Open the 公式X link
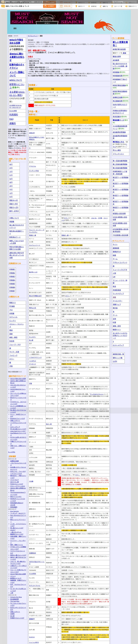The width and height of the screenshot is (138, 644). (x=115, y=361)
